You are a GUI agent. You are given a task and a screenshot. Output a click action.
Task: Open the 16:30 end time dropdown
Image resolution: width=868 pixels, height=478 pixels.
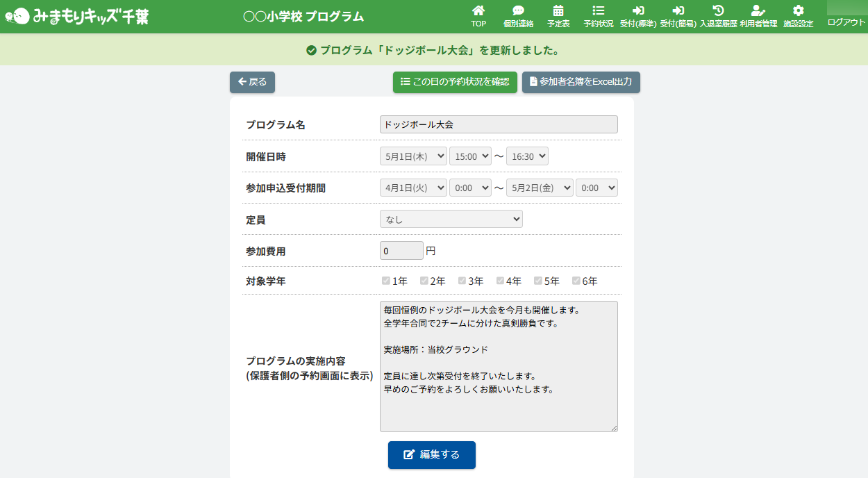pyautogui.click(x=527, y=156)
